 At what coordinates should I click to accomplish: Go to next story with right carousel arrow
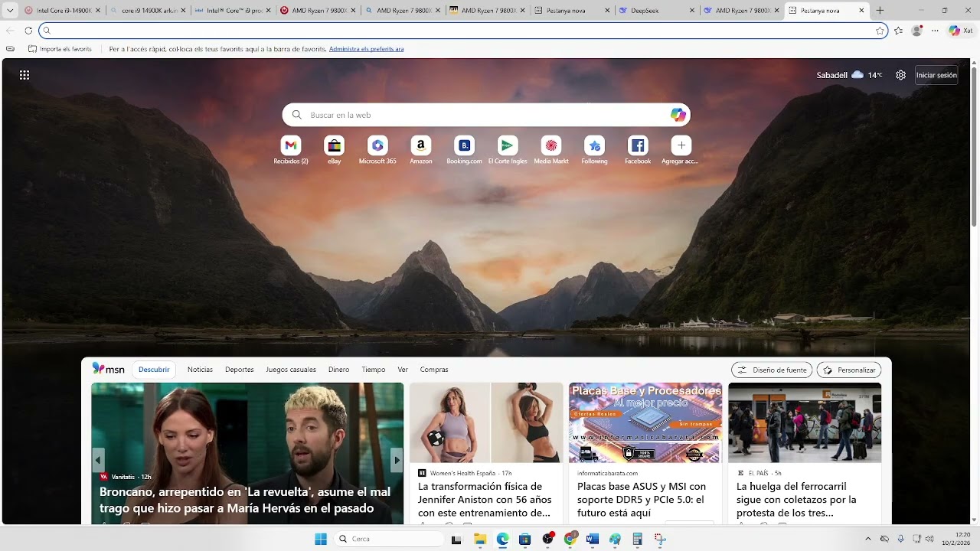point(397,460)
